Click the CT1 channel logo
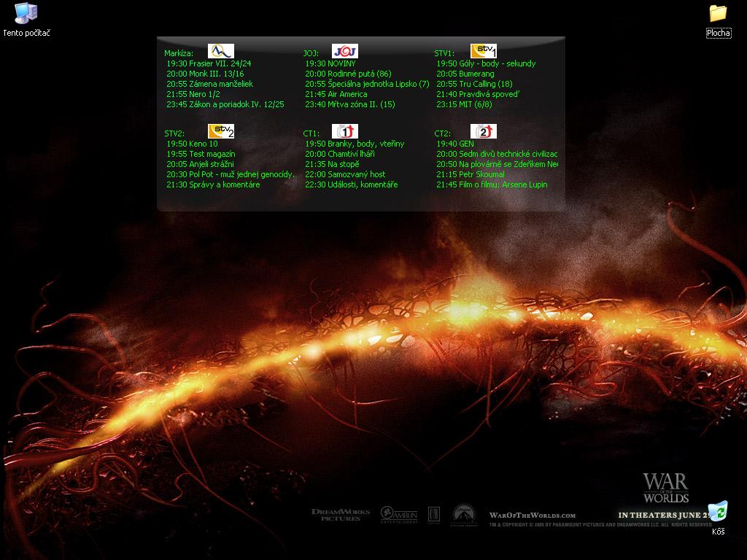Screen dimensions: 747x560 (345, 131)
